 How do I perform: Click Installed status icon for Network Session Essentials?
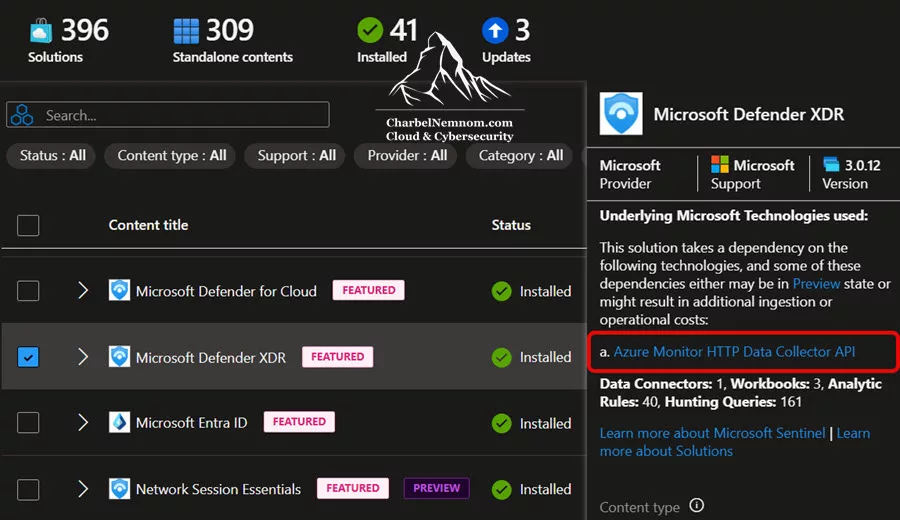coord(502,490)
